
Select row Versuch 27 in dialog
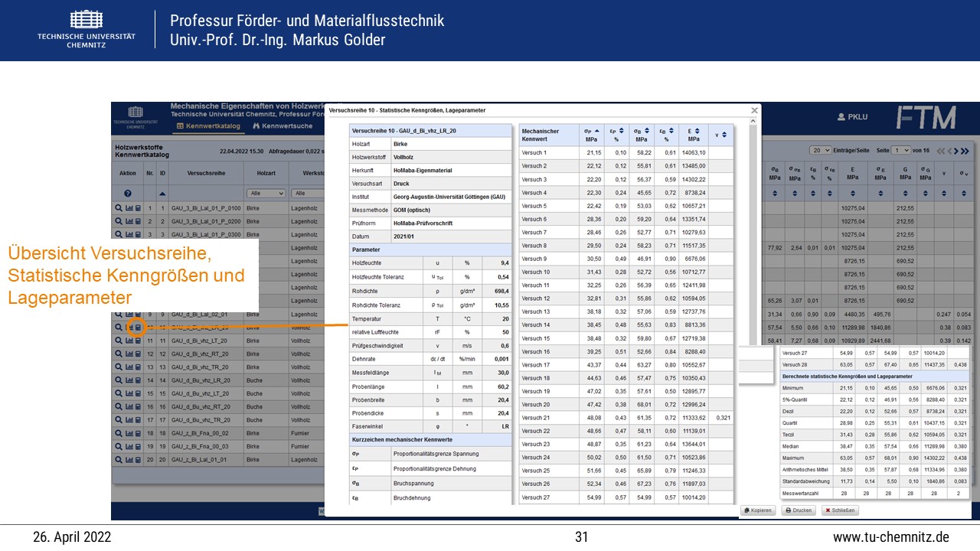(626, 497)
